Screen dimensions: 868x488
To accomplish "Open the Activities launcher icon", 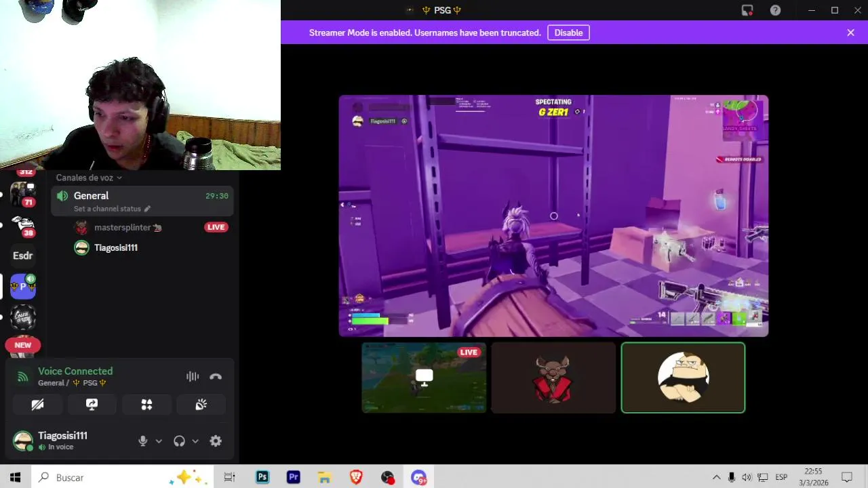I will pos(146,405).
